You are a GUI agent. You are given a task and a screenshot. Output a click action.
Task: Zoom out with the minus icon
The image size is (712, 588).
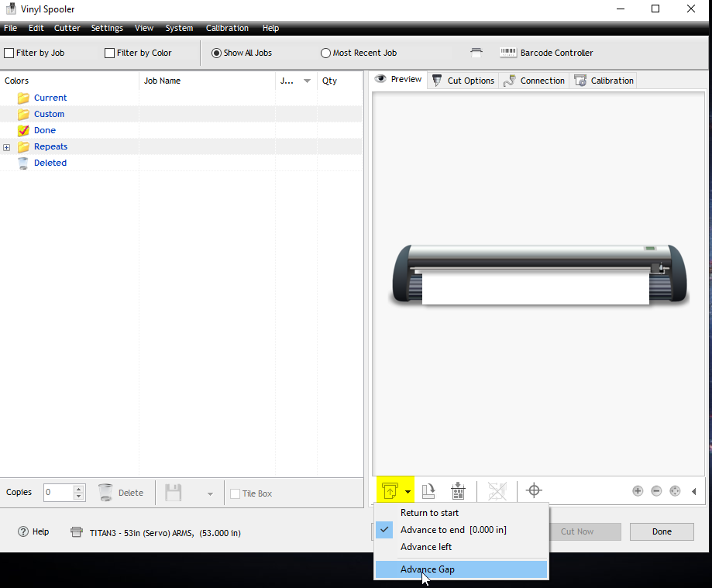click(656, 491)
